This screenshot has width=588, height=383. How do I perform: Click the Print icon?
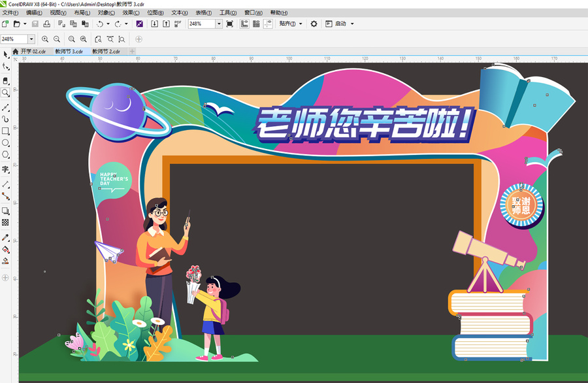(47, 24)
